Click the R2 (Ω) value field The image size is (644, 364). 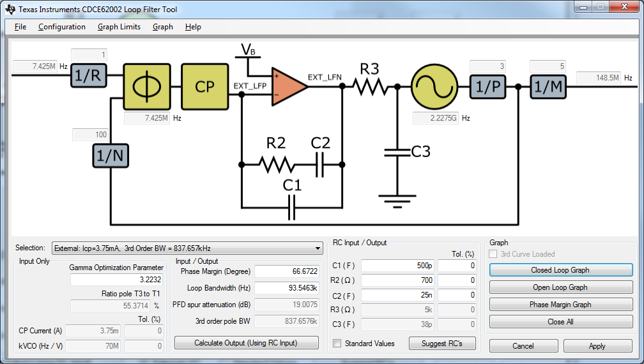[x=397, y=280]
